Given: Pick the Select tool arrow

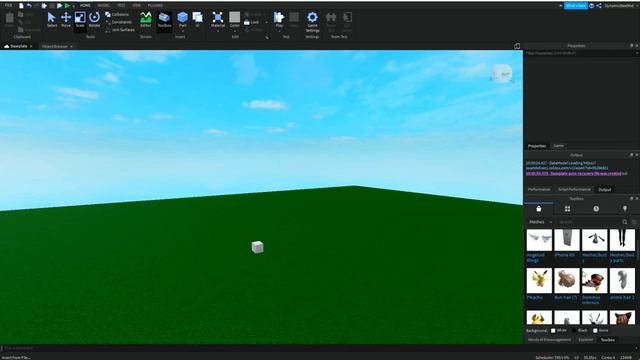Looking at the screenshot, I should coord(51,20).
